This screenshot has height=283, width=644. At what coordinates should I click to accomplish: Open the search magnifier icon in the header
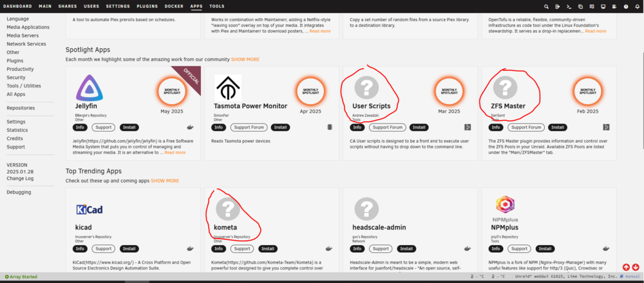tap(546, 6)
